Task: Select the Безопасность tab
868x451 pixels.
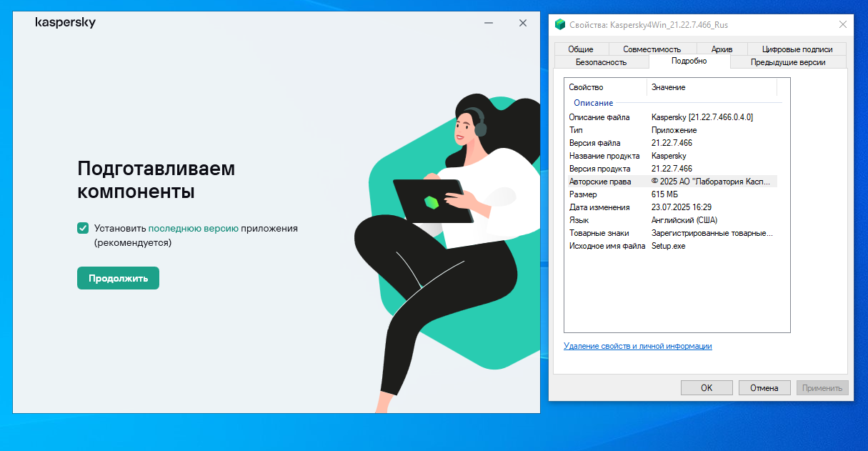Action: point(601,62)
